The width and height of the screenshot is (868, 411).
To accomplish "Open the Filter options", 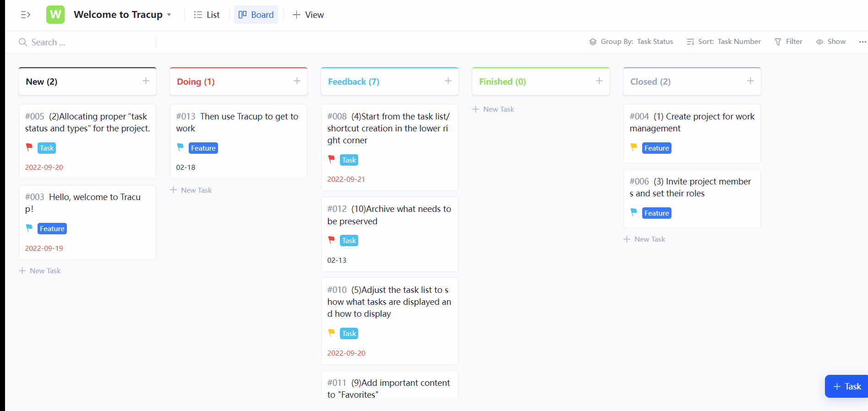I will (x=789, y=42).
